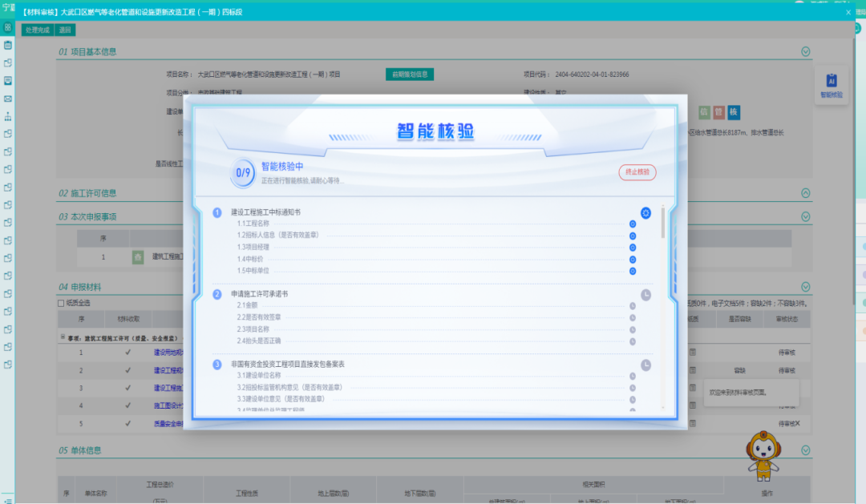866x504 pixels.
Task: Collapse the 01 项目基本信息 section
Action: point(805,52)
